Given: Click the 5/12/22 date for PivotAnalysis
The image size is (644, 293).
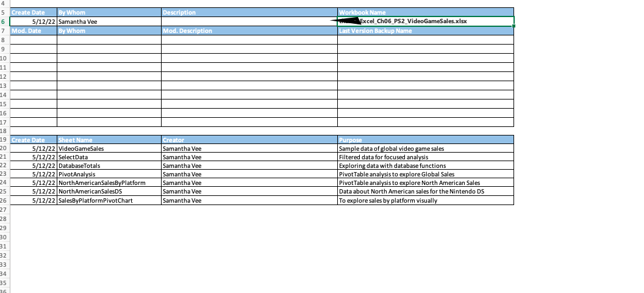Looking at the screenshot, I should [34, 174].
